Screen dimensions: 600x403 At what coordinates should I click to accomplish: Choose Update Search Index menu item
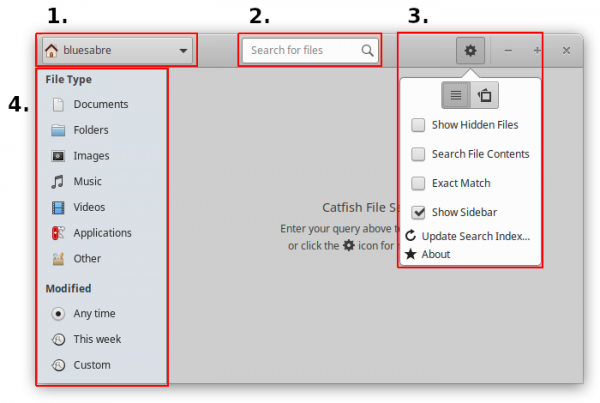tap(468, 236)
